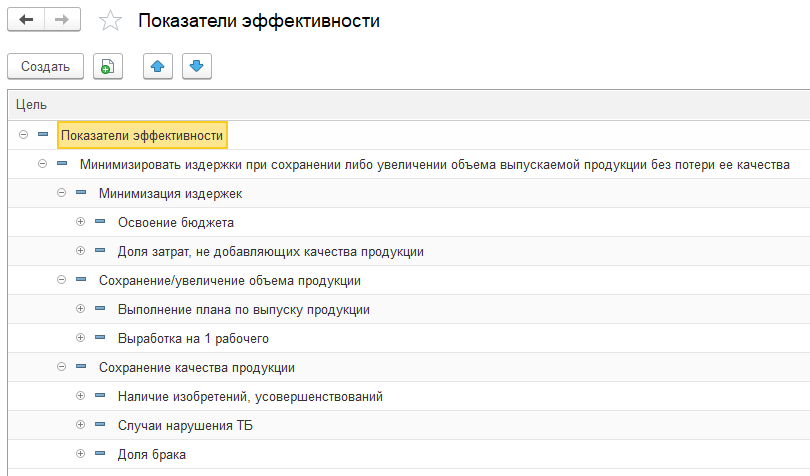Select Доля затрат, не добавляющих качества row

(x=409, y=252)
